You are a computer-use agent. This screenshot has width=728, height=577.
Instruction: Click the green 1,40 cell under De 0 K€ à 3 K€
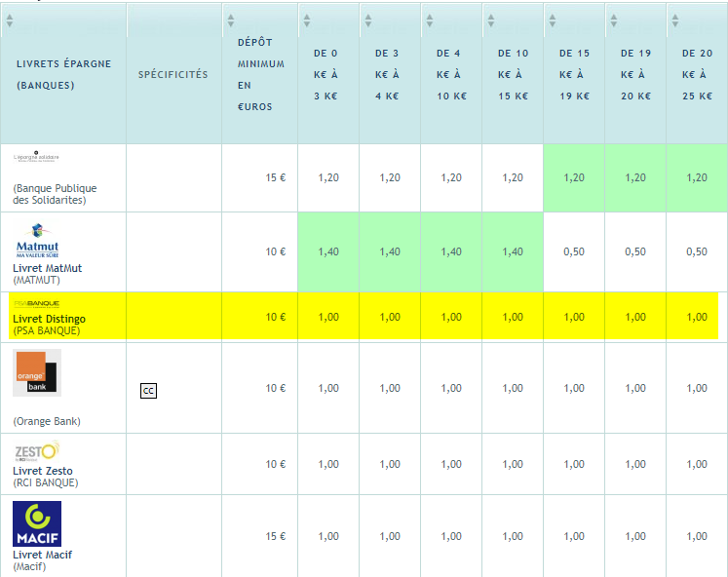(x=328, y=251)
